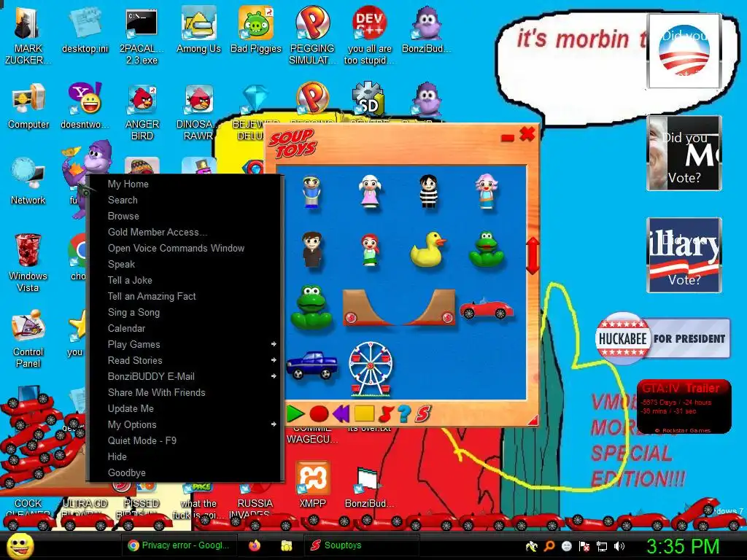Switch to Privacy error Chrome taskbar item
This screenshot has height=560, width=747.
180,545
